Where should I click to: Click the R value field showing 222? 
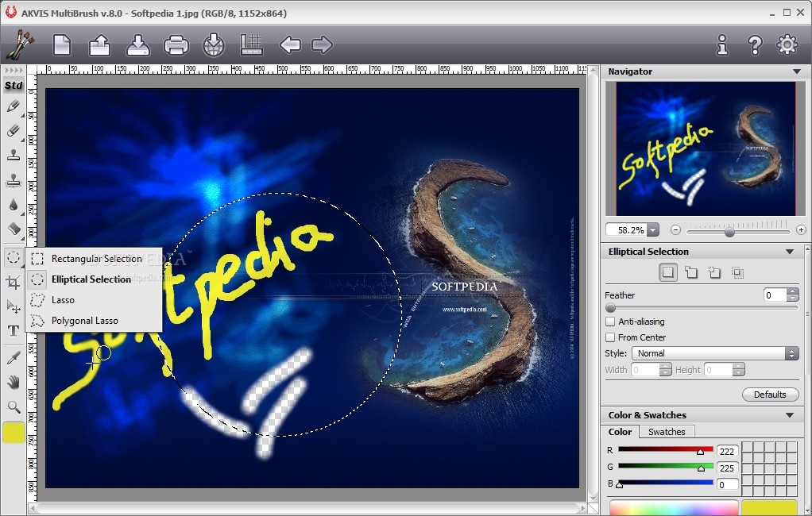coord(727,452)
